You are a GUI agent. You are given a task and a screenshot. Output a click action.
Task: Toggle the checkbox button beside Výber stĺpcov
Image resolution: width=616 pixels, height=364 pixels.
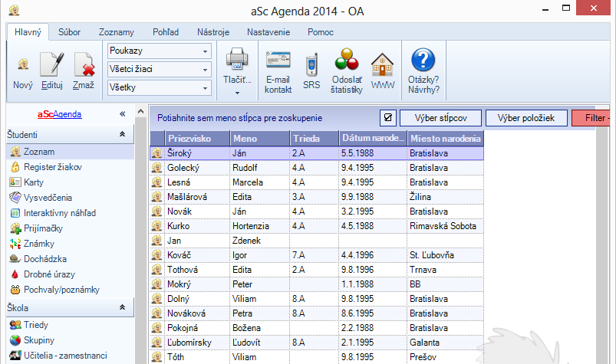click(x=387, y=118)
